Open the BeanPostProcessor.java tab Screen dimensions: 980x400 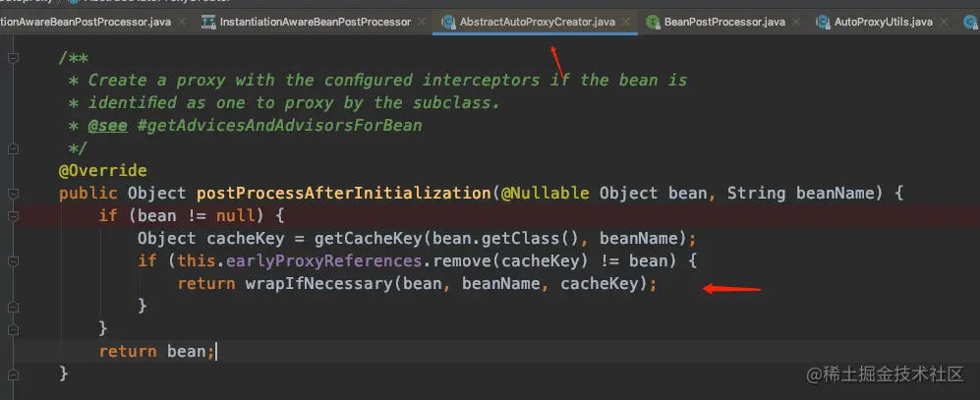coord(724,22)
